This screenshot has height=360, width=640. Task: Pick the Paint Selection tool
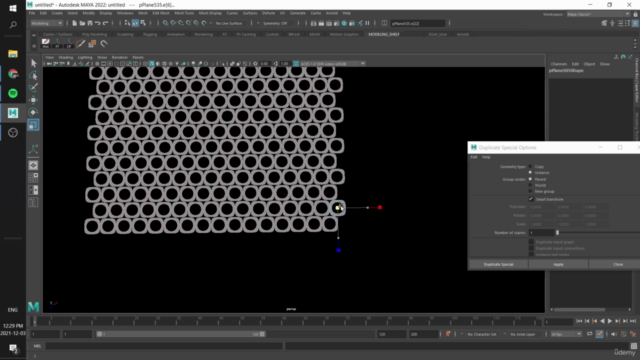coord(33,88)
